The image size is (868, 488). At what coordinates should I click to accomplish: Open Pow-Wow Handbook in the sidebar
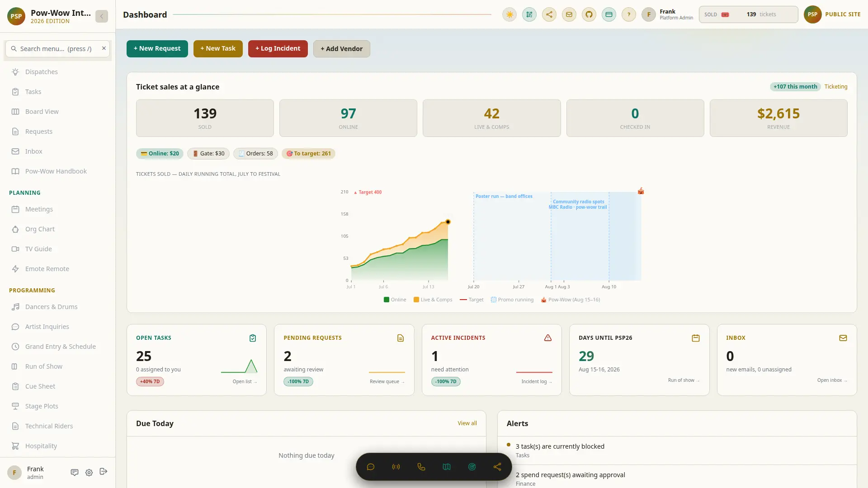pyautogui.click(x=57, y=171)
